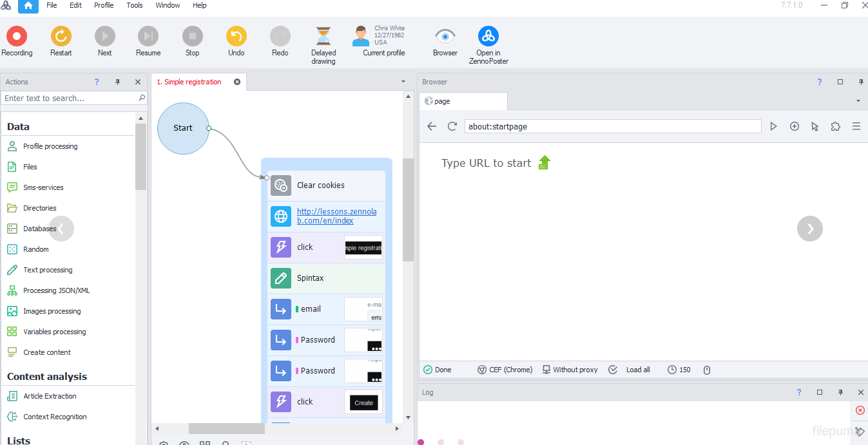Image resolution: width=868 pixels, height=445 pixels.
Task: Restart the project with the Restart icon
Action: [61, 37]
